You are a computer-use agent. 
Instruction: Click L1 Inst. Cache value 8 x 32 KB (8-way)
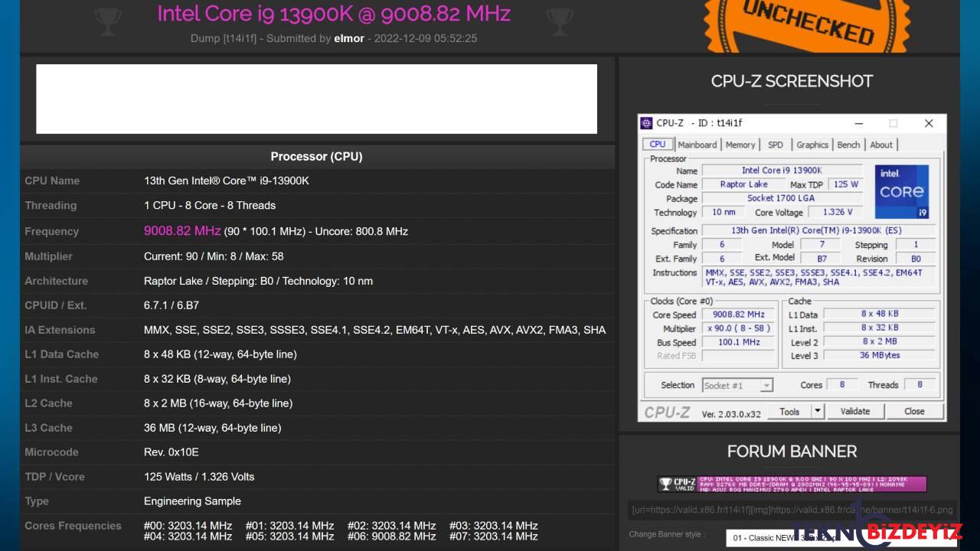(x=217, y=379)
